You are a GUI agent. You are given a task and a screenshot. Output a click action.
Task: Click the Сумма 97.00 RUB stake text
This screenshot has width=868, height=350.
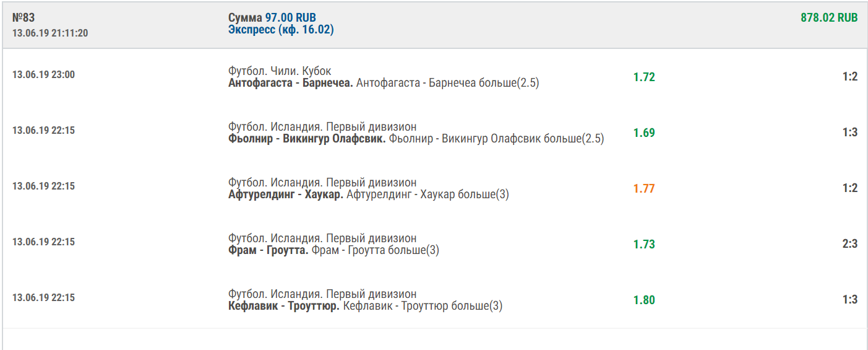pos(272,17)
